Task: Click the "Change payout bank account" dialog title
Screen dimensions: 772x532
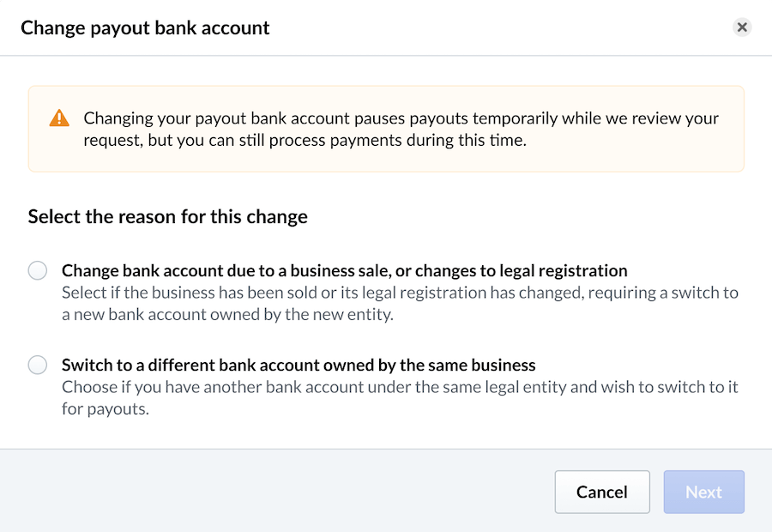Action: tap(145, 27)
